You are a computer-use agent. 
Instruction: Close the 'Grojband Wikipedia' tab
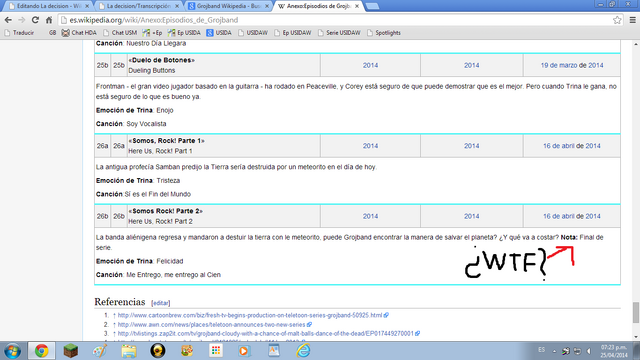pyautogui.click(x=267, y=6)
